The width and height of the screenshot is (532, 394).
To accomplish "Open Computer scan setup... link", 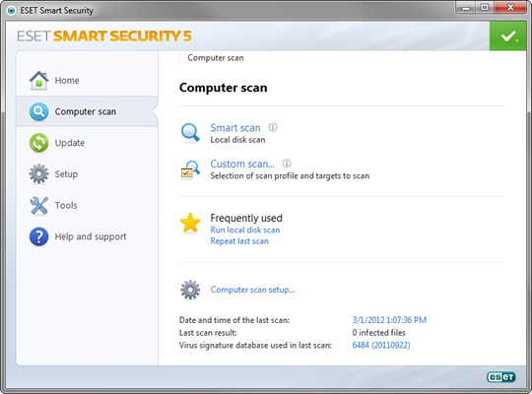I will pos(253,290).
